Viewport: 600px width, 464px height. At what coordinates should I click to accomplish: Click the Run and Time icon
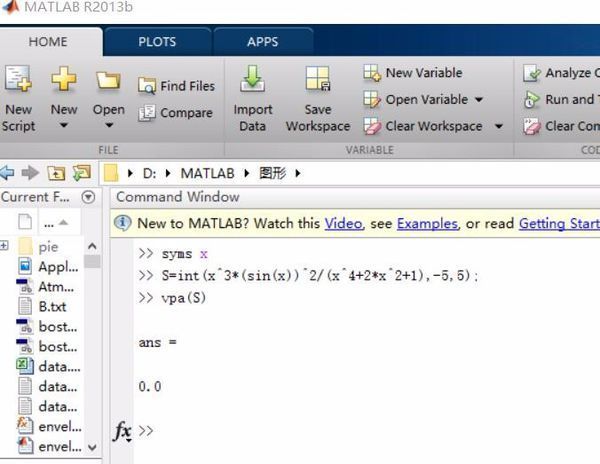531,99
